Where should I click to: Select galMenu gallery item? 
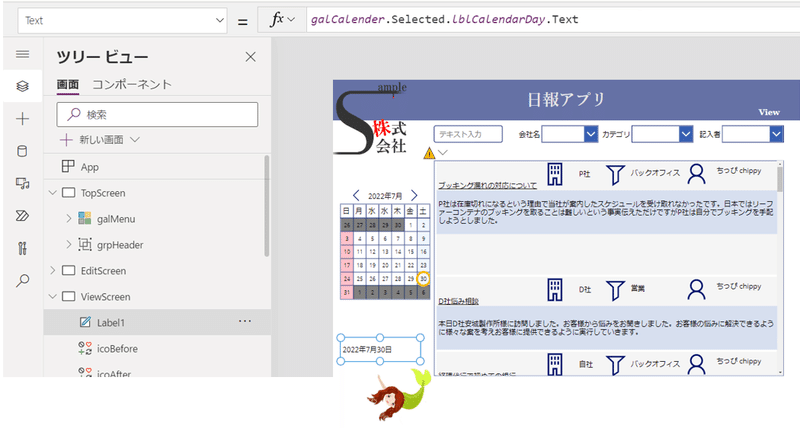tap(116, 219)
